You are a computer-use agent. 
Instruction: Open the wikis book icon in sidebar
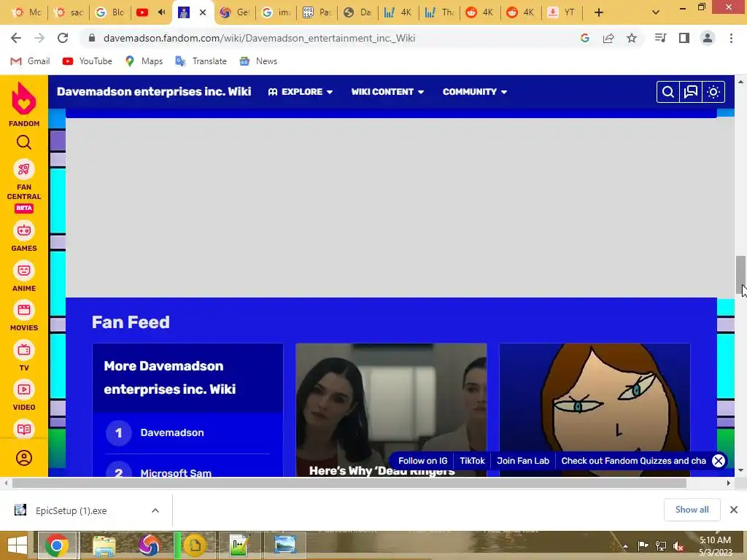24,429
